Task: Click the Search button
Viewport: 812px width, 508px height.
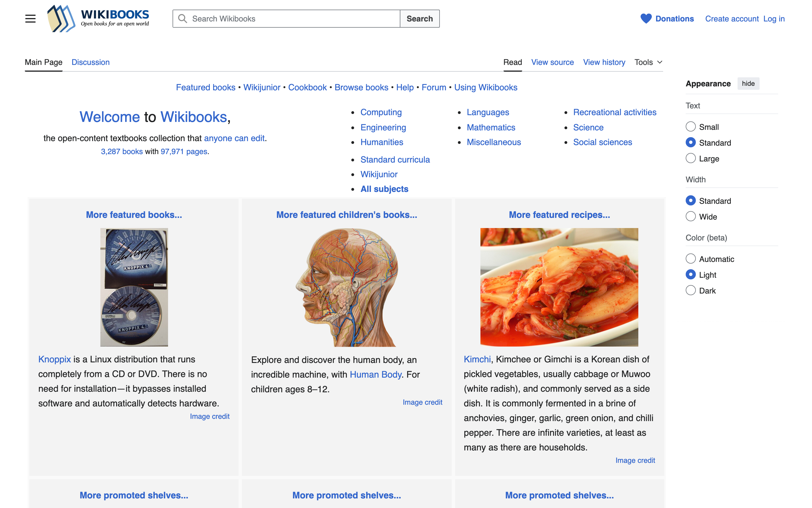Action: click(420, 18)
